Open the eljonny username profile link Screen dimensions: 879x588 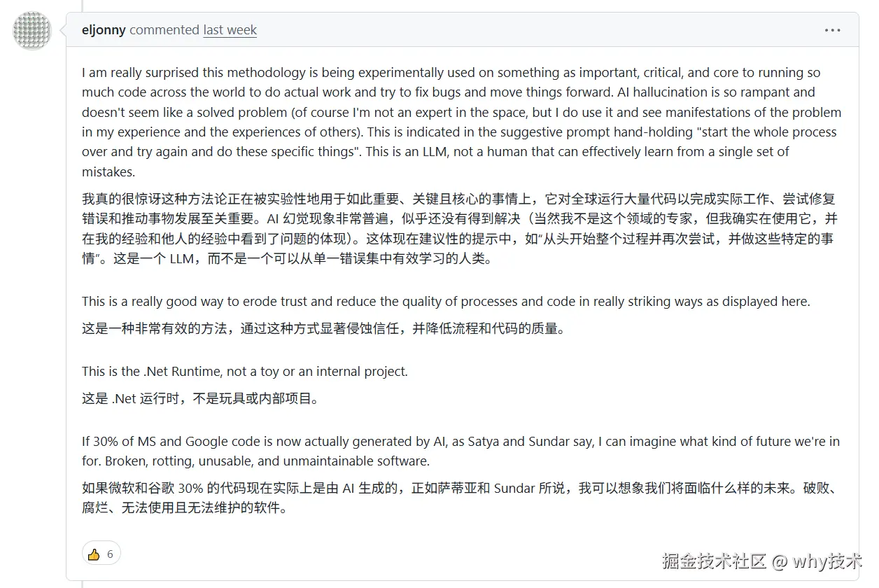[104, 30]
